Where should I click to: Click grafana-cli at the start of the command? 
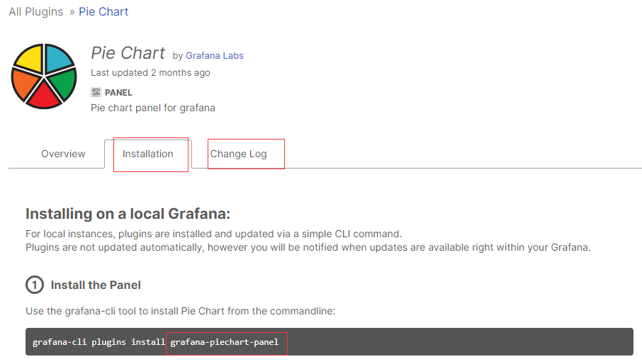[x=54, y=343]
